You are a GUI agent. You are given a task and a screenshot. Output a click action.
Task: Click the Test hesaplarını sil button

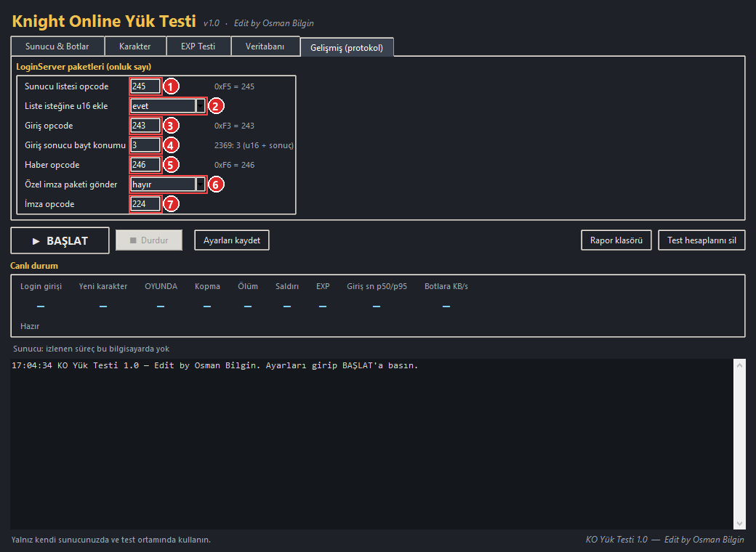[x=701, y=240]
